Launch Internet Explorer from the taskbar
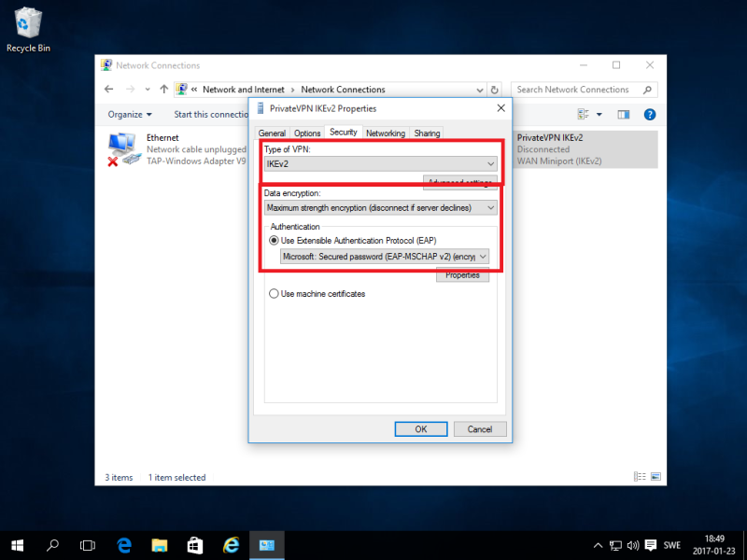Screen dimensions: 747x560 [231, 544]
